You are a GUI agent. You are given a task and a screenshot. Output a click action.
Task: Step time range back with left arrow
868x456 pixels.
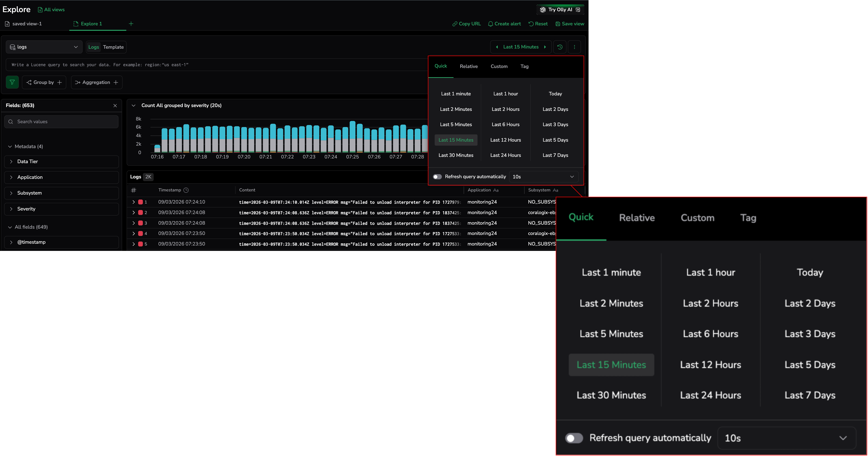(497, 47)
